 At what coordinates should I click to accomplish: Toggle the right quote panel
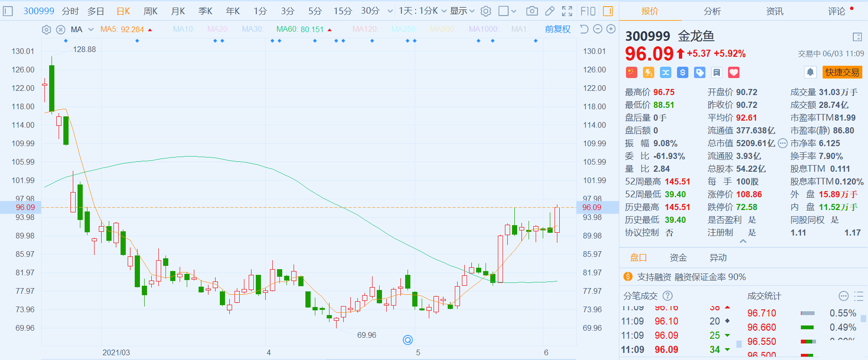pos(608,11)
